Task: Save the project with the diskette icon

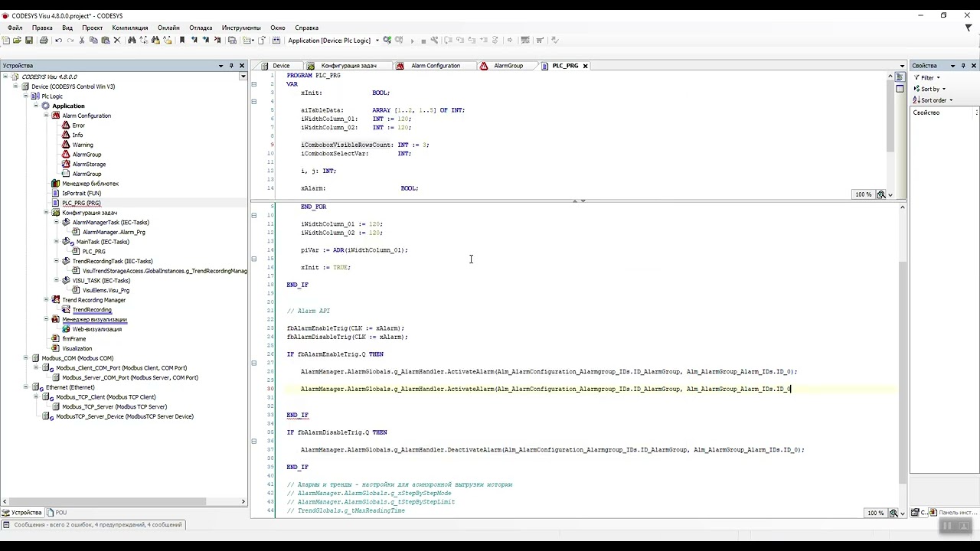Action: (29, 41)
